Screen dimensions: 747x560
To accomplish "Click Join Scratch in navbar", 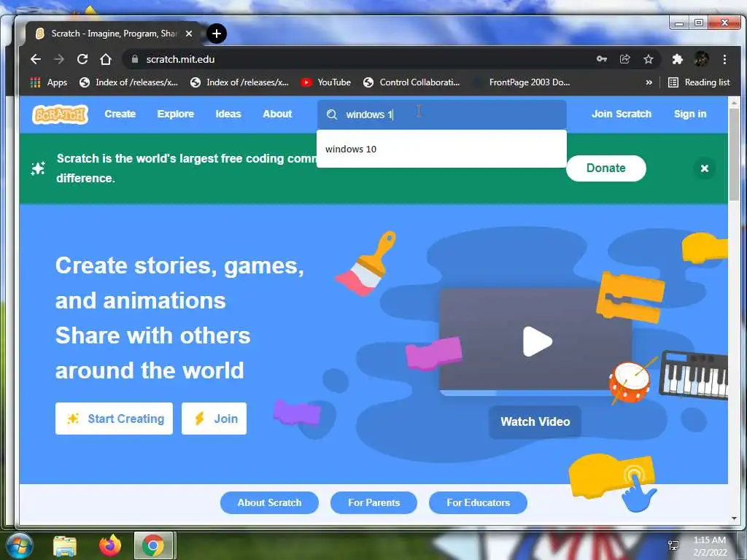I will click(622, 114).
